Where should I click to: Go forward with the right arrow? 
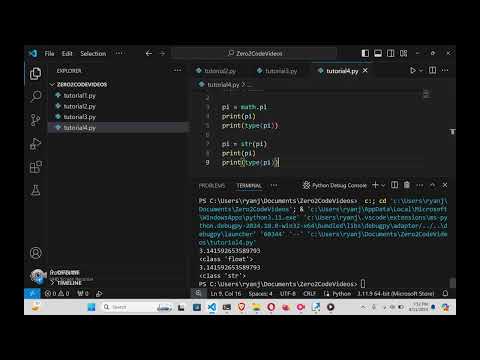(162, 53)
